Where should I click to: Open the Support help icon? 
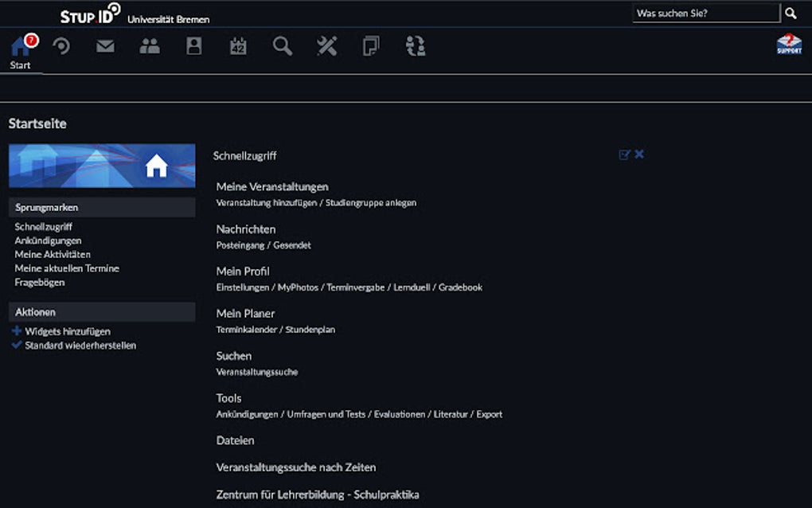coord(789,44)
